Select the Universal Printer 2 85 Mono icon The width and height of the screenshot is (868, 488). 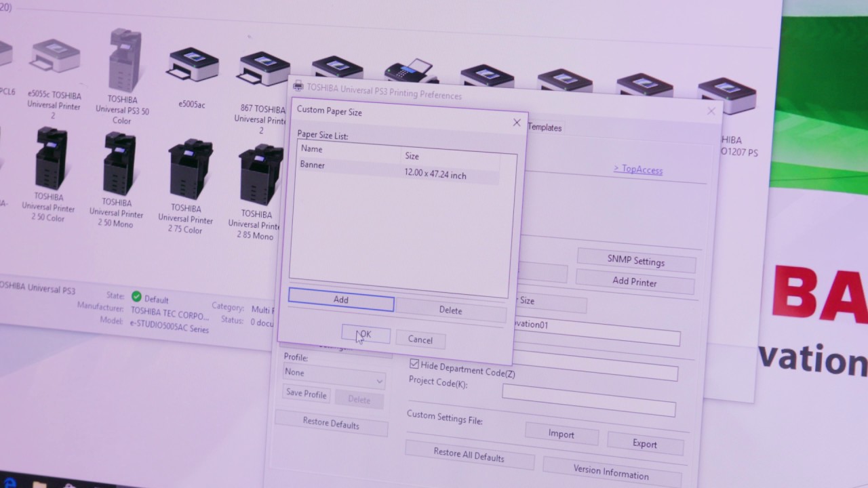pyautogui.click(x=259, y=175)
